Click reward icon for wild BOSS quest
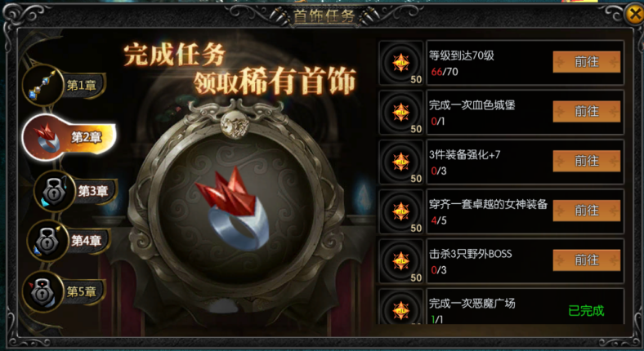 (400, 261)
